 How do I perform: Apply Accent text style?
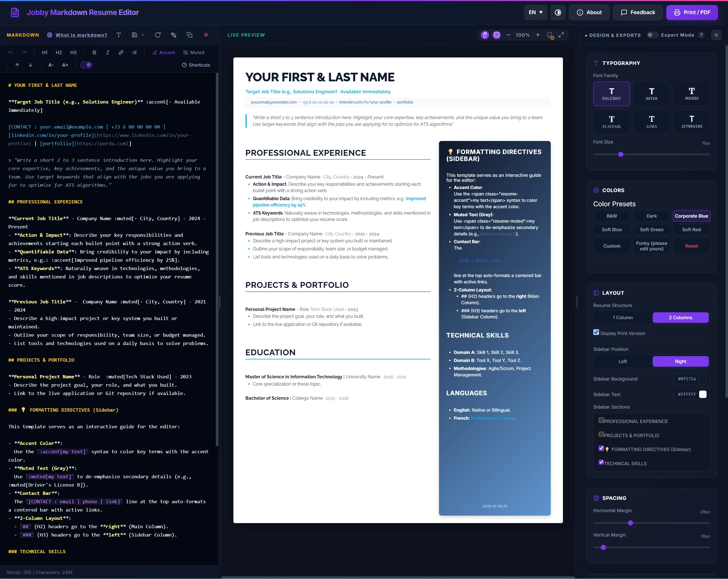tap(164, 53)
